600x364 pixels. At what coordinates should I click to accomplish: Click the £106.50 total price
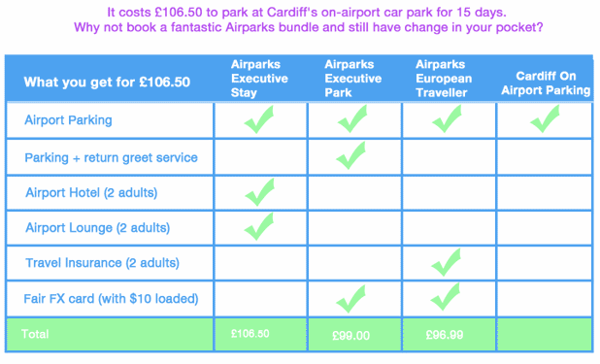250,334
